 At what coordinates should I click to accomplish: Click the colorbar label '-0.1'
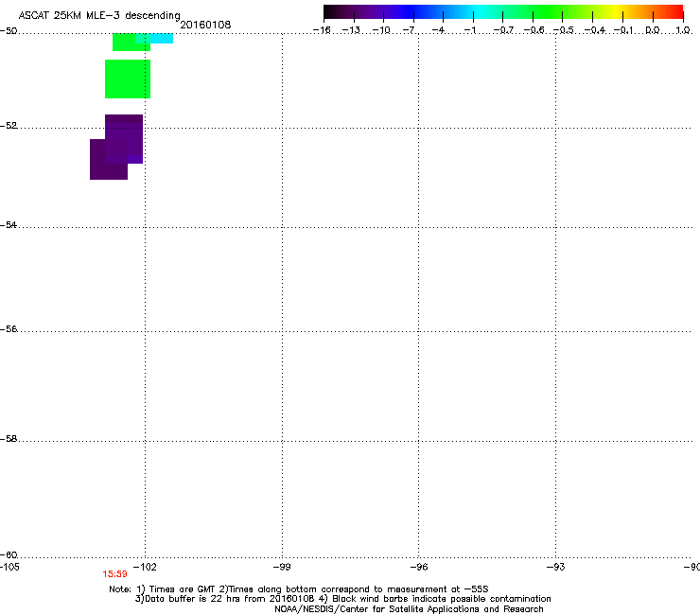(623, 30)
